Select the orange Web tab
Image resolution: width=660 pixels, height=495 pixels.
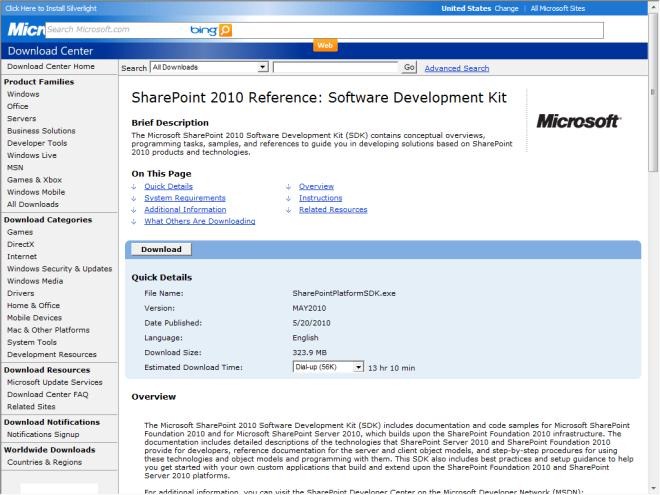pyautogui.click(x=325, y=45)
